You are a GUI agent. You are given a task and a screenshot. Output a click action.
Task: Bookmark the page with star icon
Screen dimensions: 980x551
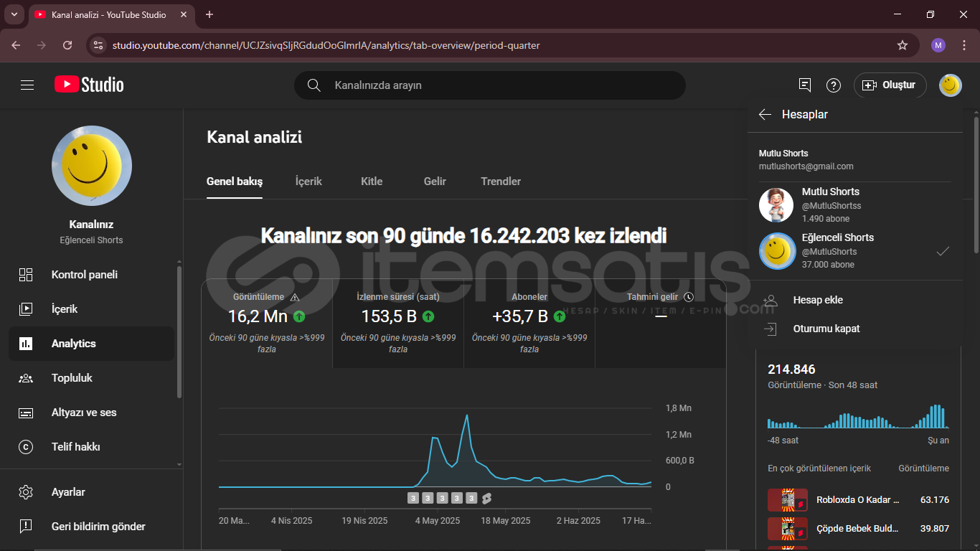click(x=903, y=45)
